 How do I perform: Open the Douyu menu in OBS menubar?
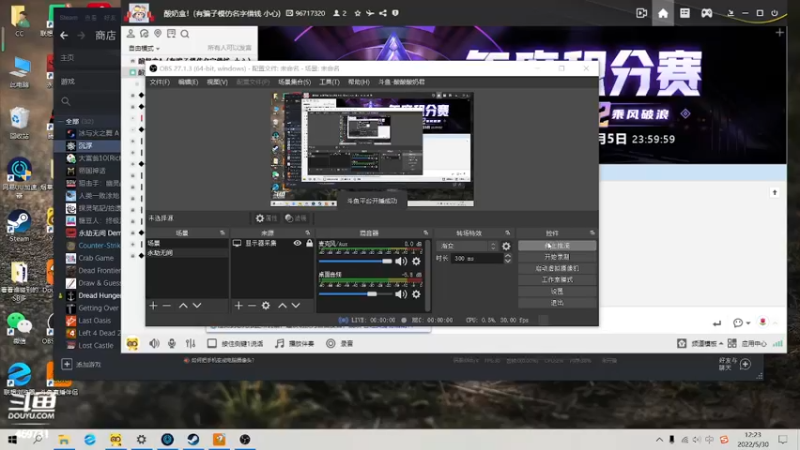tap(402, 82)
